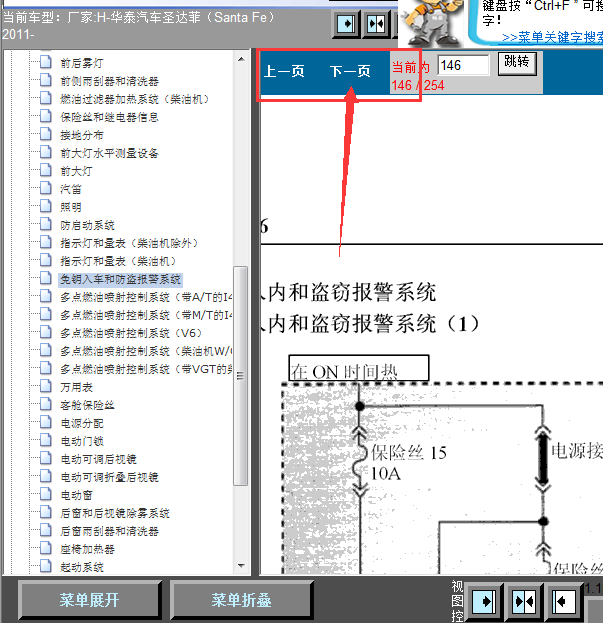Viewport: 603px width, 623px height.
Task: Click the tree panel vertical scrollbar thumb
Action: 240,375
